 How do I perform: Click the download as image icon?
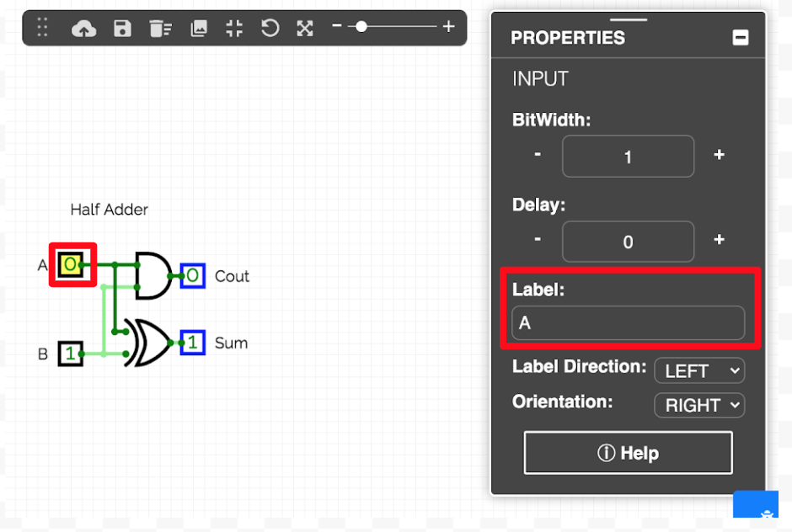199,29
